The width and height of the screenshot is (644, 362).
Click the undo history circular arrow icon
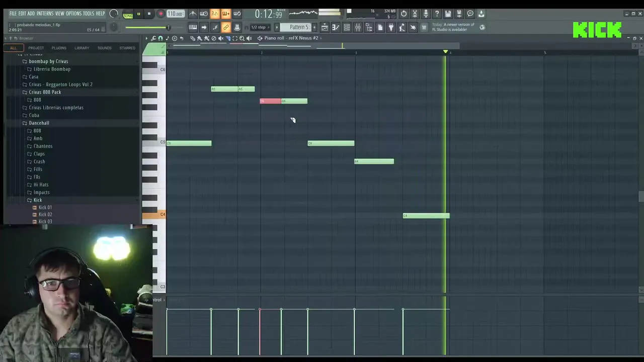pos(404,14)
